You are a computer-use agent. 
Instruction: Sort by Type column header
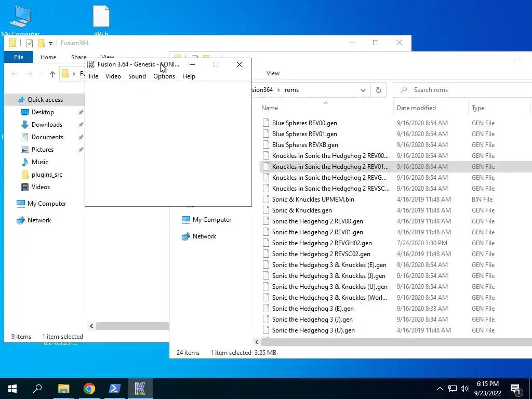coord(478,108)
